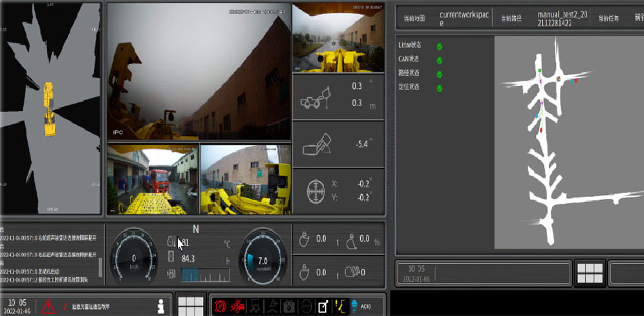This screenshot has width=644, height=316.
Task: Click the fuel level bar gauge
Action: [205, 275]
